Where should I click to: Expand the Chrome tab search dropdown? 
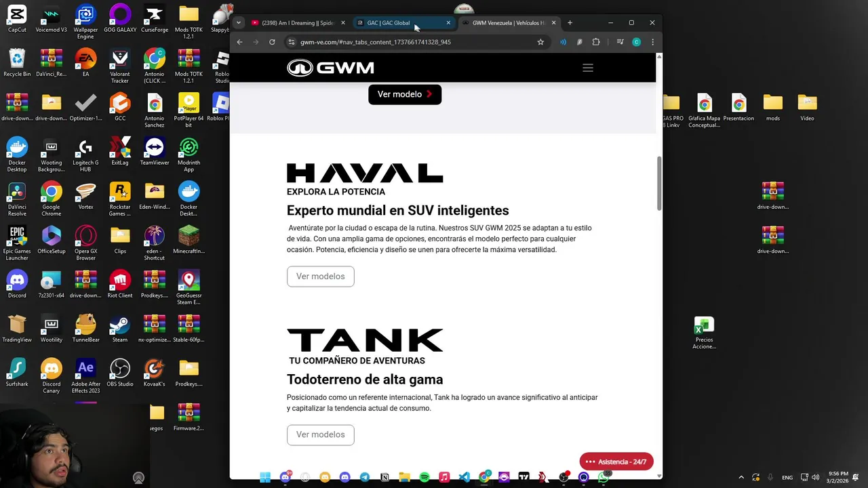[x=238, y=23]
